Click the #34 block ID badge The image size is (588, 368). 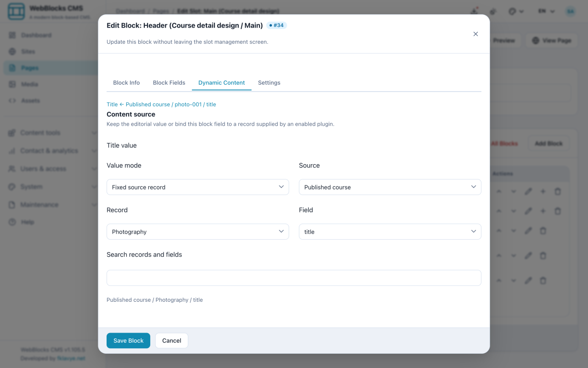[x=277, y=25]
